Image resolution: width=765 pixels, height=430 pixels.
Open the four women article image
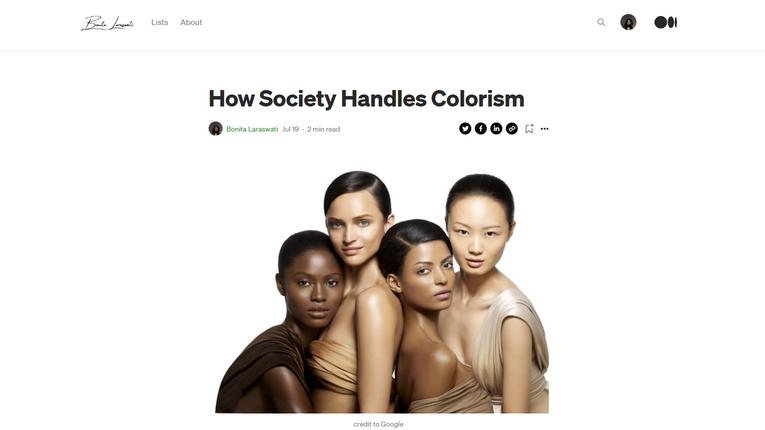(x=382, y=291)
